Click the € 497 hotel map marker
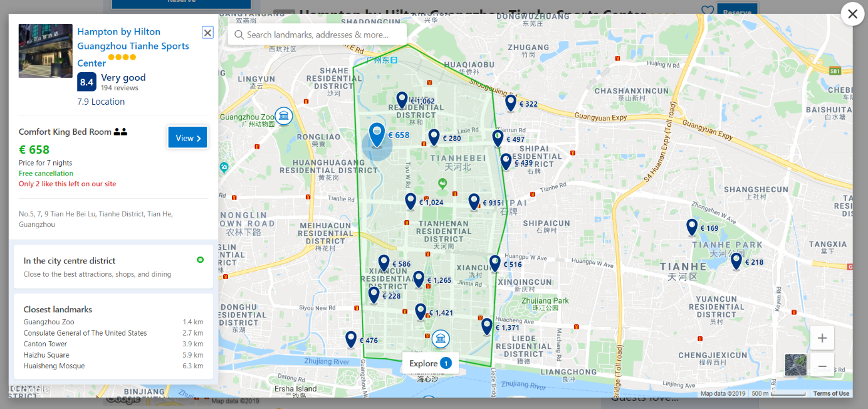This screenshot has height=409, width=868. pyautogui.click(x=498, y=139)
